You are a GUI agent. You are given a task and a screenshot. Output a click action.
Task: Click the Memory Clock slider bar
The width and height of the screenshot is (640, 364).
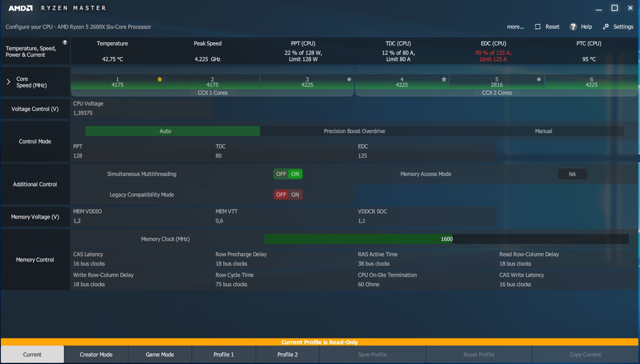[446, 239]
